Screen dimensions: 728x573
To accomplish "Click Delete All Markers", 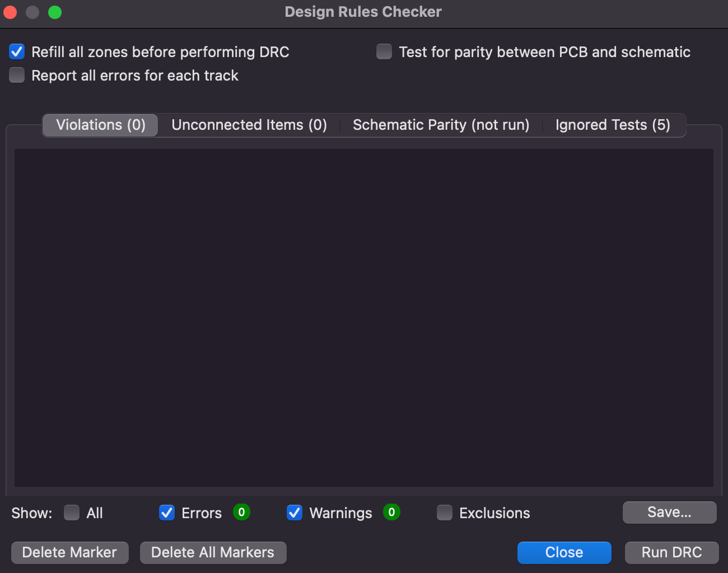I will [213, 552].
